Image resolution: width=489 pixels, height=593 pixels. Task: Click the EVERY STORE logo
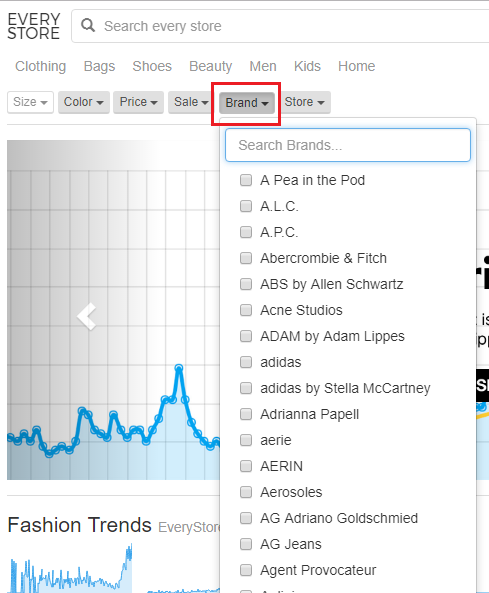34,26
